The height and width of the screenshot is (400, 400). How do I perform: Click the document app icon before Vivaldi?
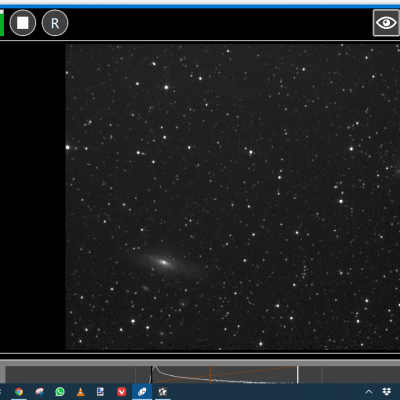[x=100, y=392]
